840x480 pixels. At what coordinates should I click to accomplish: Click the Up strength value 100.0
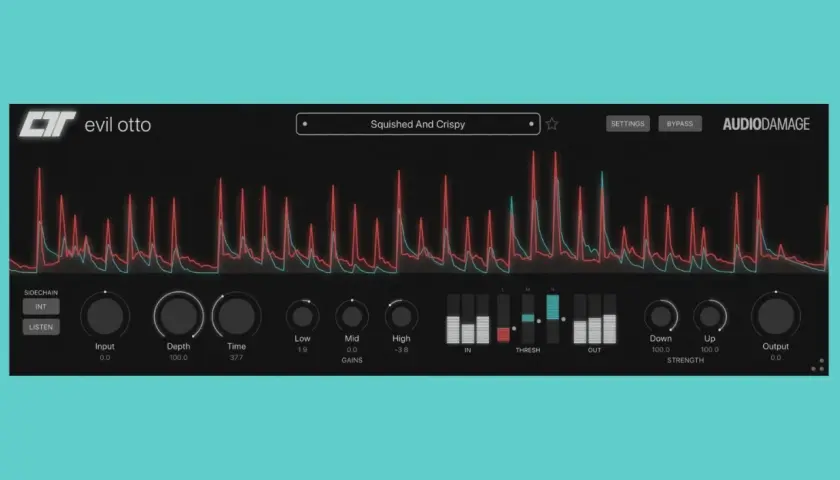click(710, 350)
